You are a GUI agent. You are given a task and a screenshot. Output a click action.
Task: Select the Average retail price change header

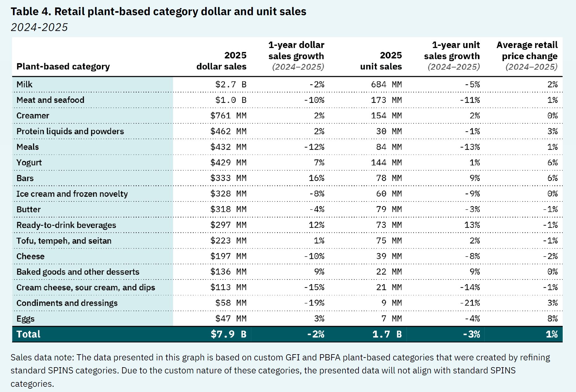click(527, 56)
